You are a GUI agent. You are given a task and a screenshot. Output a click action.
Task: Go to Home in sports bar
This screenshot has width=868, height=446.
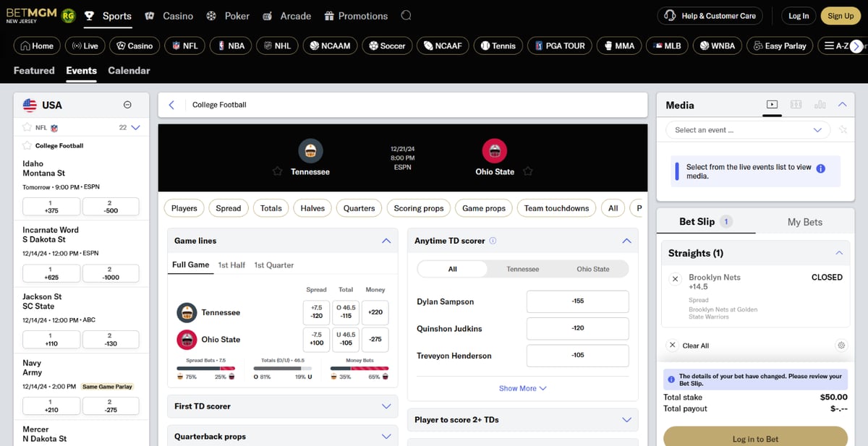(37, 46)
